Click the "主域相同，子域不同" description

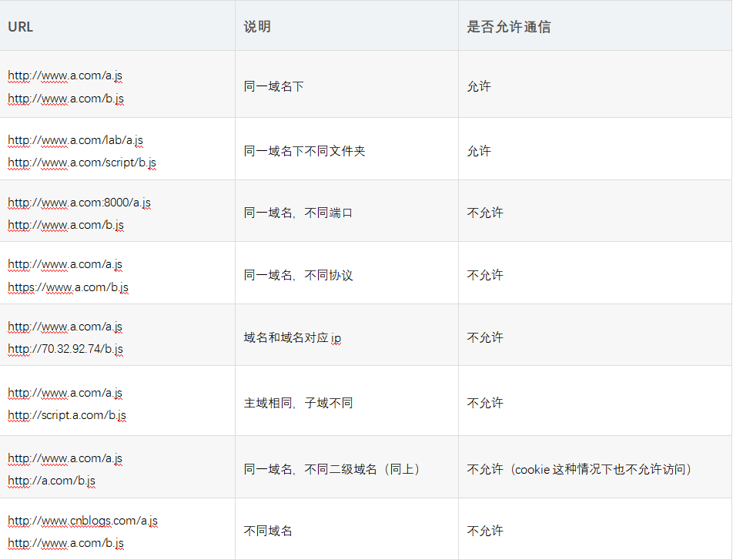pos(298,404)
